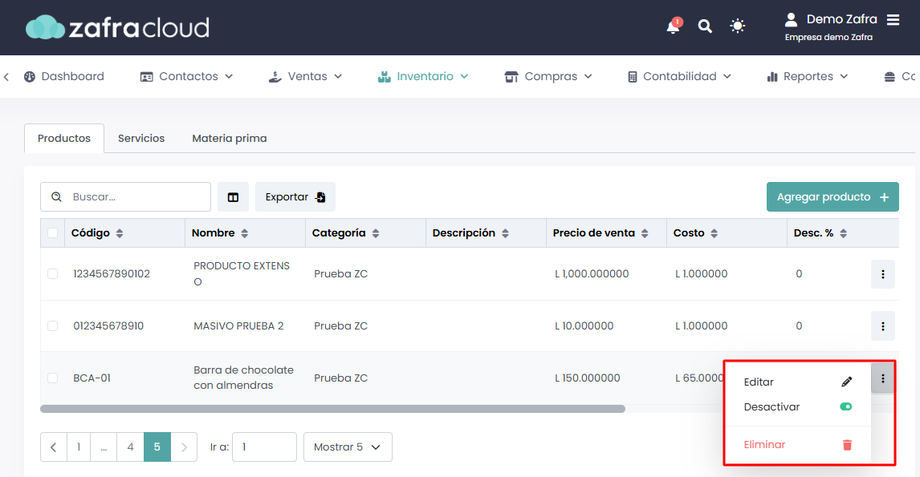Click the PRODUCTO EXTENSO name cell
This screenshot has width=920, height=477.
[241, 274]
